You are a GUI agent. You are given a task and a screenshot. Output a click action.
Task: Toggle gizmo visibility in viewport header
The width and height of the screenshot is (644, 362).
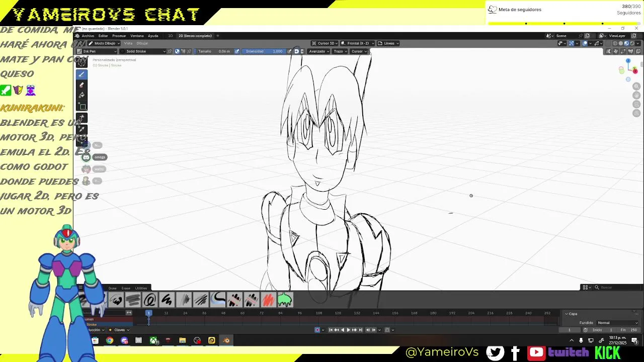(572, 43)
